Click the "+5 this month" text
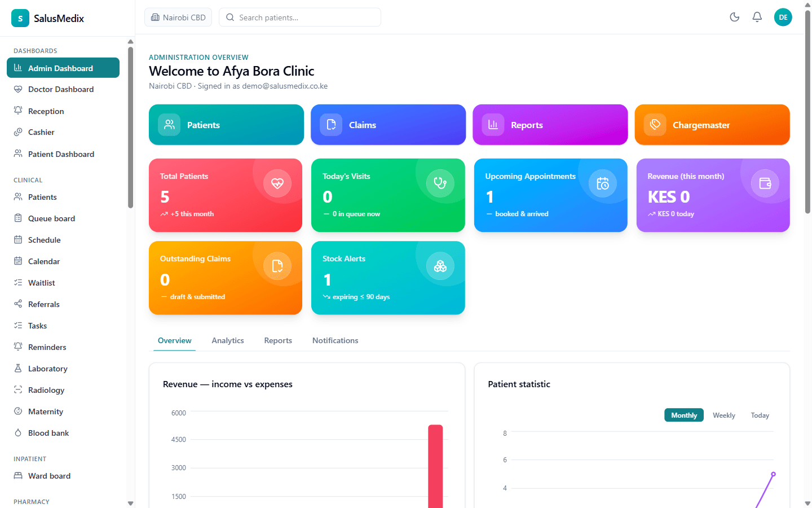This screenshot has height=508, width=812. click(192, 214)
